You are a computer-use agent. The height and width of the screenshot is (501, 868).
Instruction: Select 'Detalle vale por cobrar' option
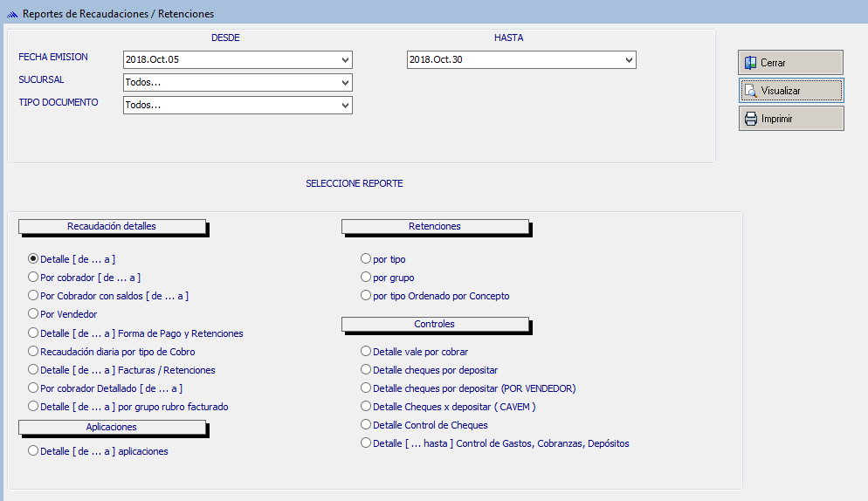click(x=366, y=352)
